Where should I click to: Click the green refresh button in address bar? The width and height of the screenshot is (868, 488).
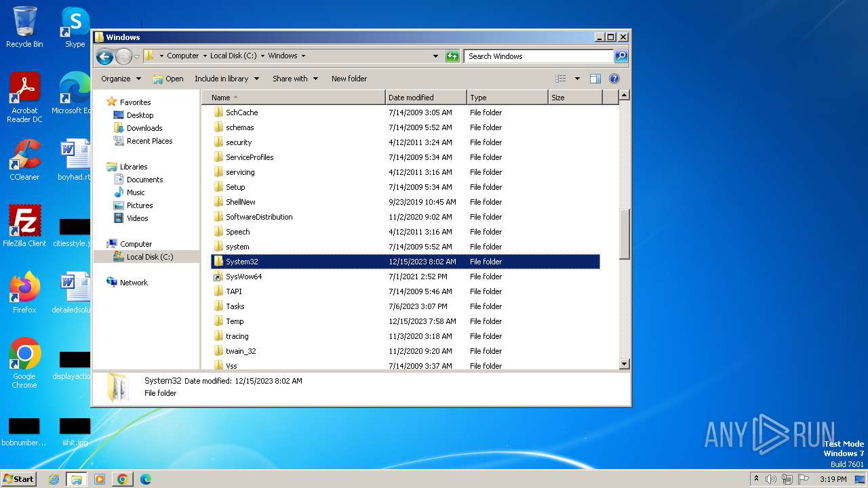[452, 56]
